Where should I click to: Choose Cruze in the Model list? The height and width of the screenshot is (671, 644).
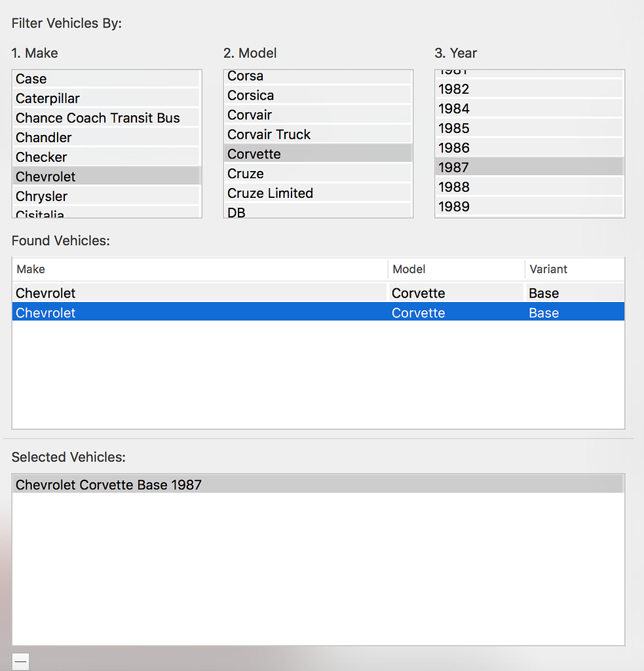click(x=318, y=174)
